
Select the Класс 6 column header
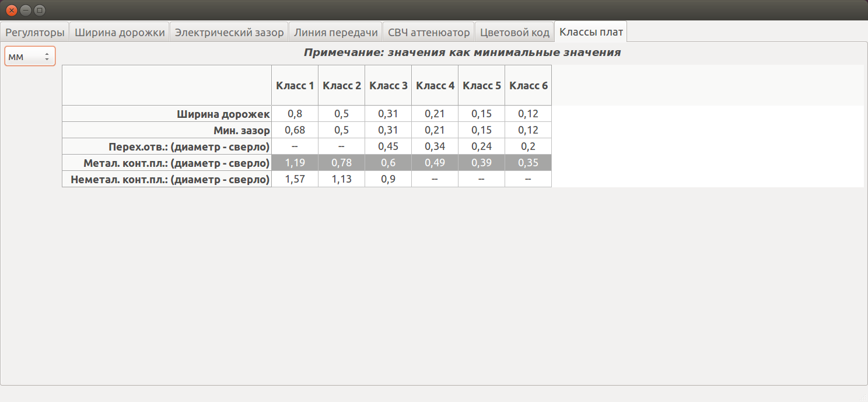click(x=528, y=86)
